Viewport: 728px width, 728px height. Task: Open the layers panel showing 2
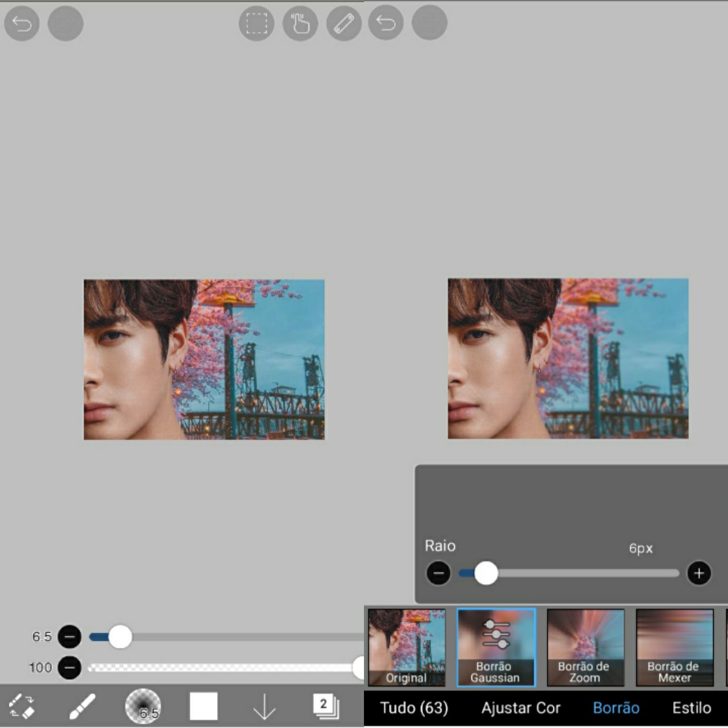pyautogui.click(x=325, y=706)
